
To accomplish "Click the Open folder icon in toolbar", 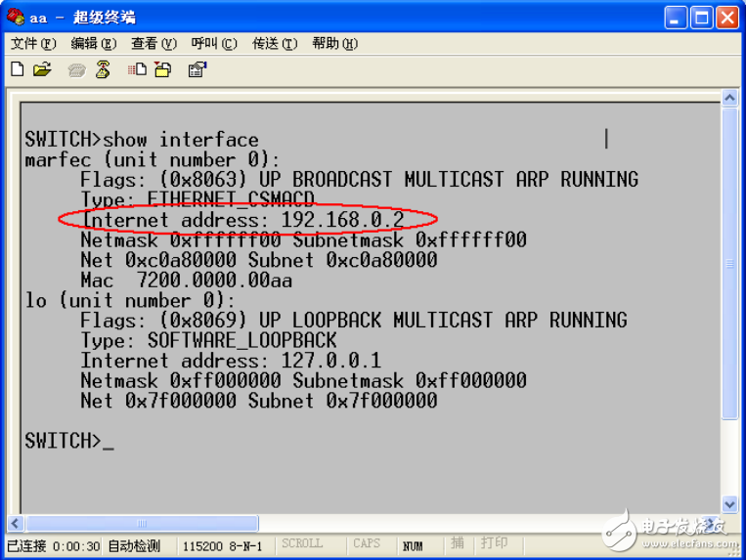I will coord(41,69).
